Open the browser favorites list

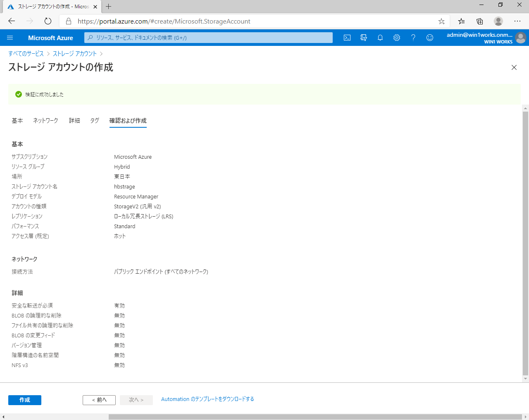(x=461, y=21)
